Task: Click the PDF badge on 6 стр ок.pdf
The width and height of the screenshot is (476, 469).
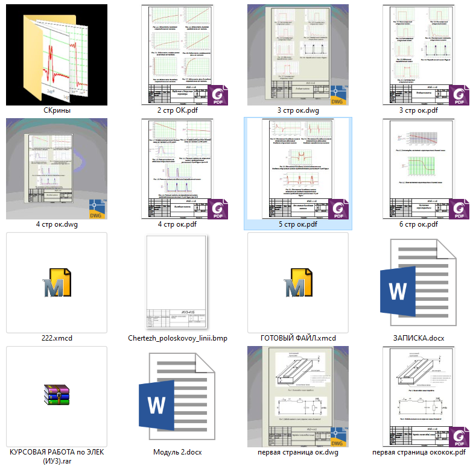Action: coord(459,209)
